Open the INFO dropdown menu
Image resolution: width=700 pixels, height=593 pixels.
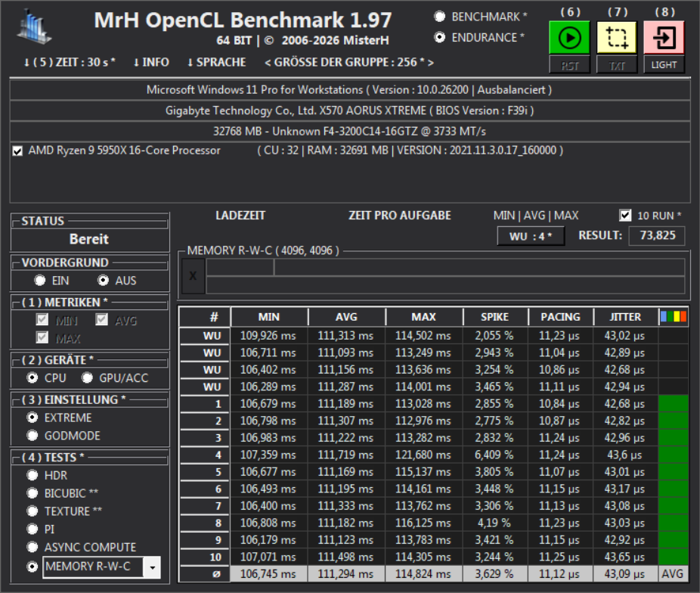pos(151,62)
